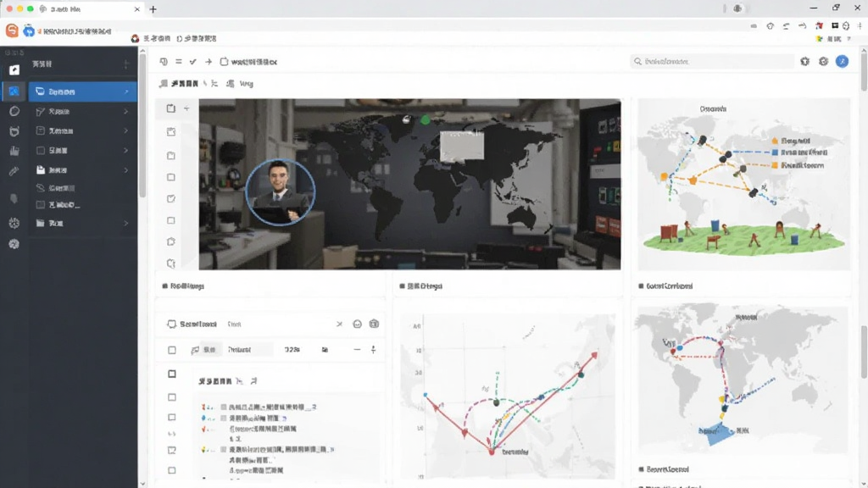Screen dimensions: 868x488
Task: Expand the chevron on the highlighted blue sidebar item
Action: pyautogui.click(x=127, y=91)
